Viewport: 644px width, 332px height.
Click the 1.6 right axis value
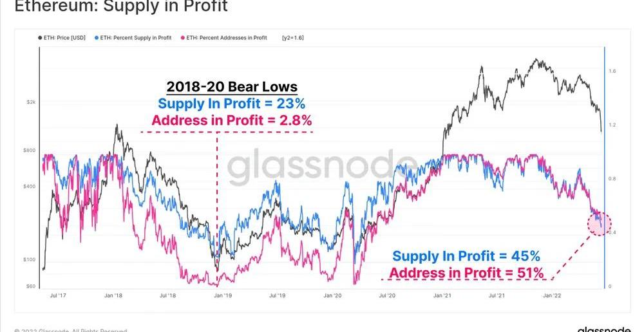click(x=612, y=71)
